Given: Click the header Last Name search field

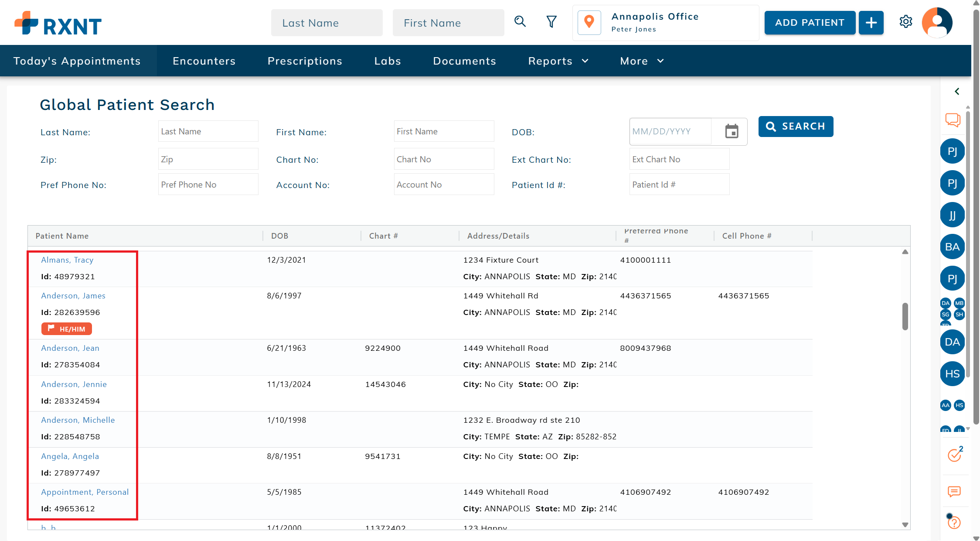Looking at the screenshot, I should (327, 23).
